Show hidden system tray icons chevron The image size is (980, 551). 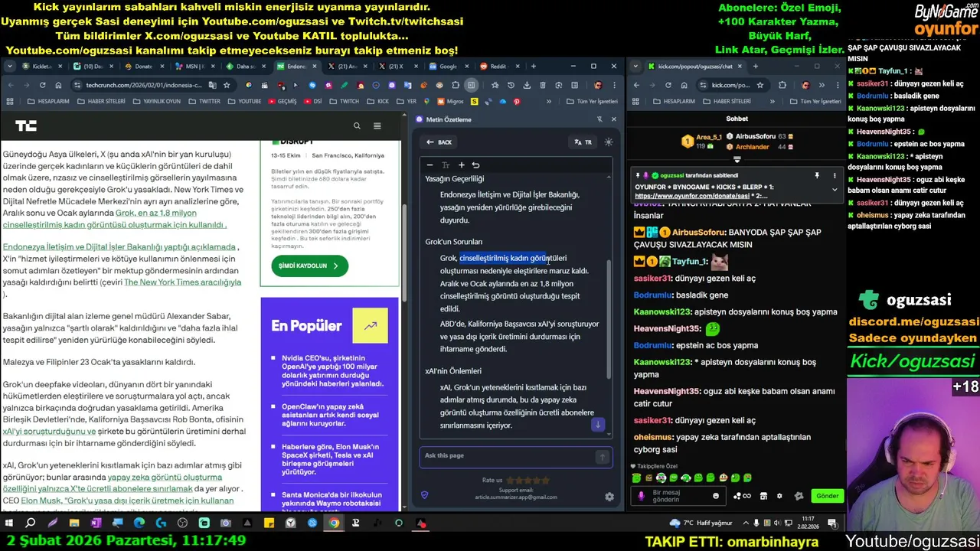coord(746,523)
